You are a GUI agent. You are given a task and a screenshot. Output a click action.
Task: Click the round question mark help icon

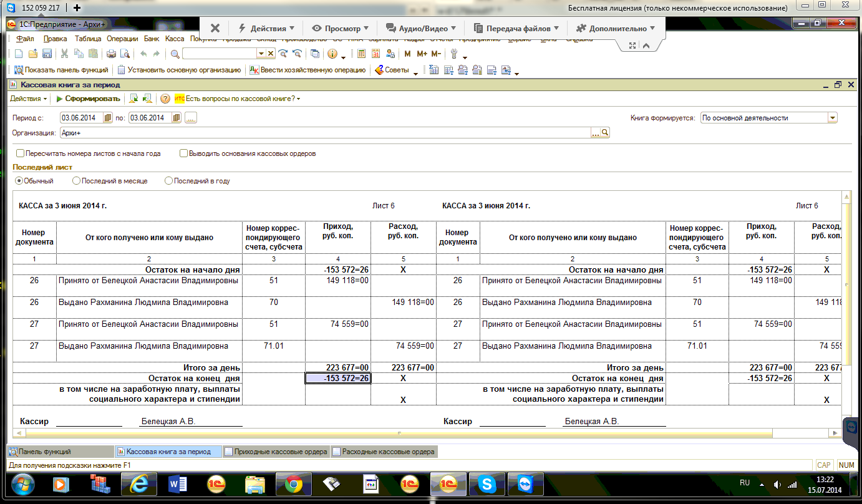coord(165,99)
